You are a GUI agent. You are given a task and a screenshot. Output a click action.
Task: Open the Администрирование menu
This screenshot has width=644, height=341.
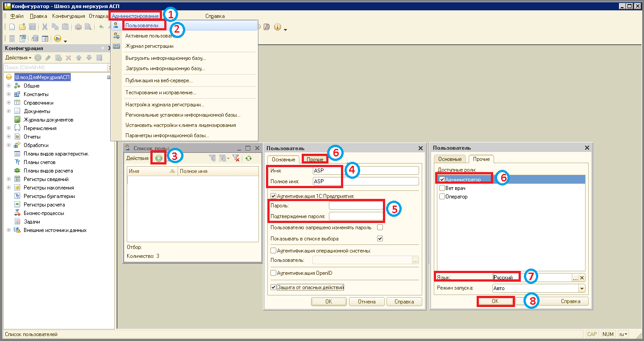[x=135, y=16]
